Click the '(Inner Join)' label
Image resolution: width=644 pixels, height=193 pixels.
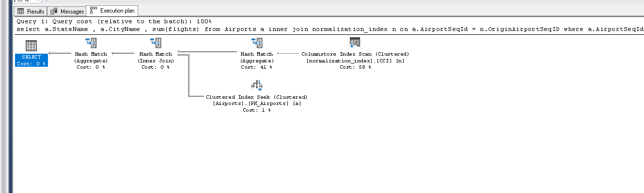click(x=156, y=60)
